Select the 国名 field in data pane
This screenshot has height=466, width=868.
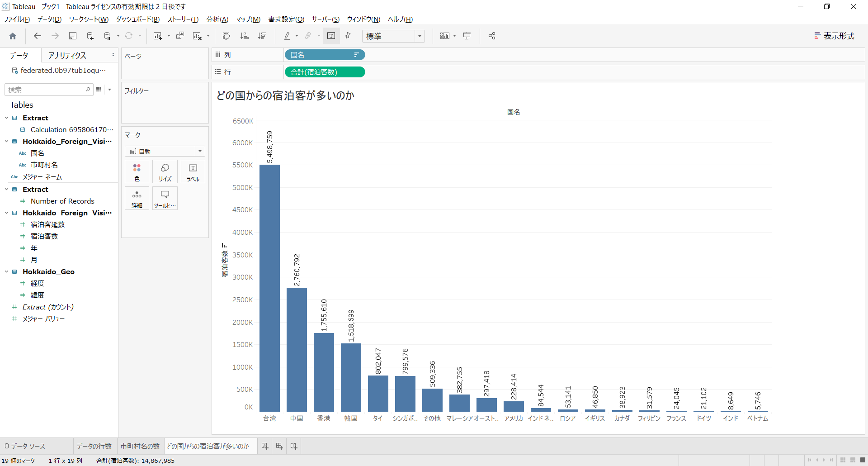[x=38, y=153]
